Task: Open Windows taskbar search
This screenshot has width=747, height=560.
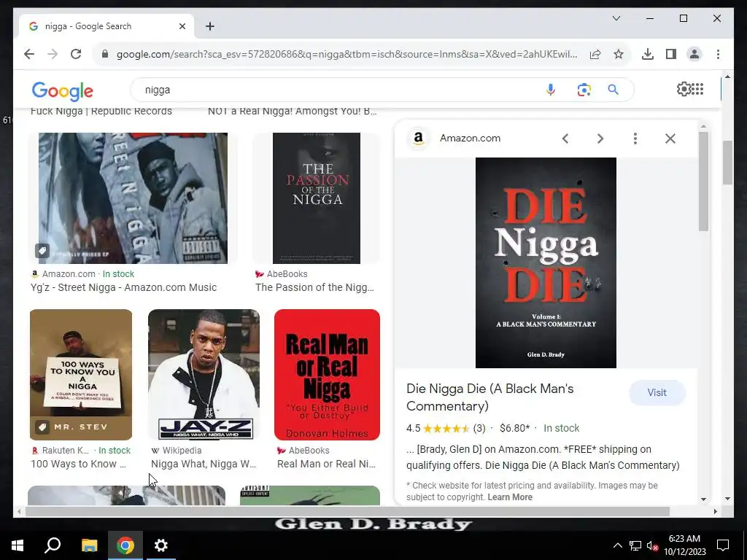Action: coord(53,545)
